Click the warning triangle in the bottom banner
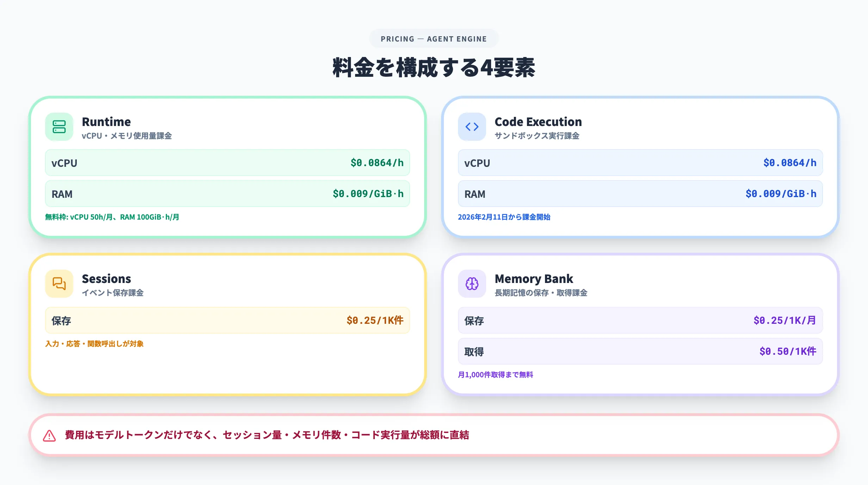Image resolution: width=868 pixels, height=485 pixels. 48,435
